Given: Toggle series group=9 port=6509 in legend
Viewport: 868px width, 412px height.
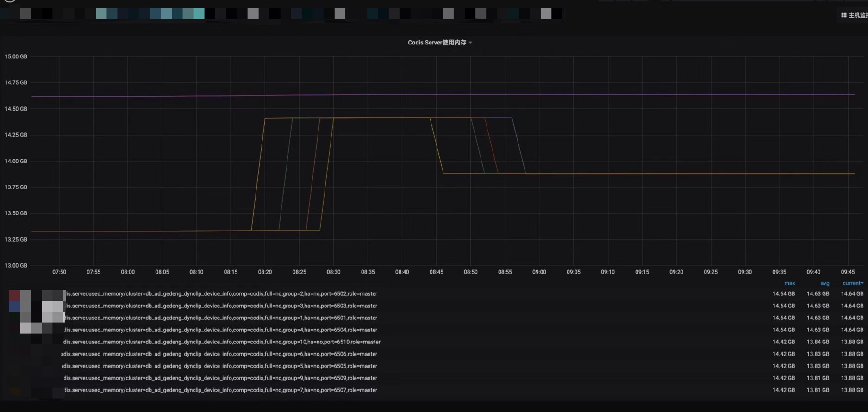Looking at the screenshot, I should pyautogui.click(x=220, y=378).
